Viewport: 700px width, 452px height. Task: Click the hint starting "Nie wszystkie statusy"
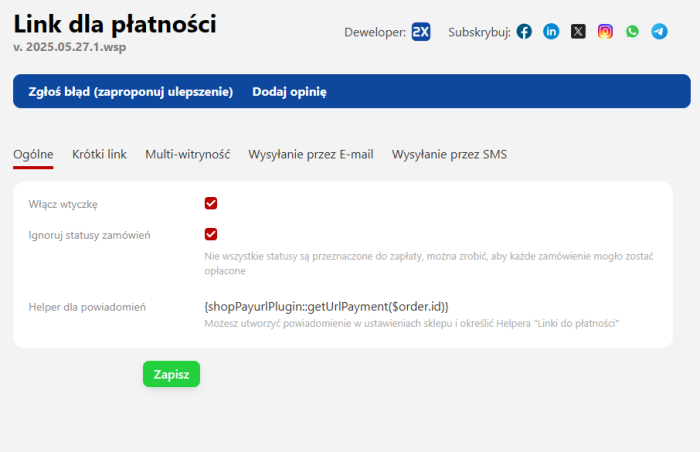pos(429,264)
